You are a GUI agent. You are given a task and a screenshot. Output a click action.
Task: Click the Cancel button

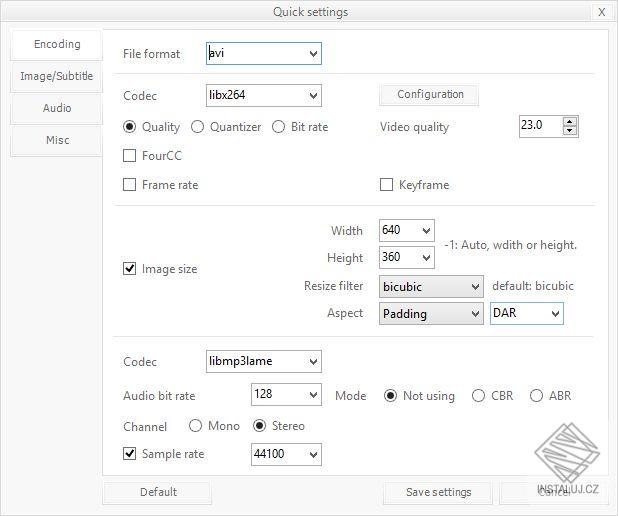[554, 492]
